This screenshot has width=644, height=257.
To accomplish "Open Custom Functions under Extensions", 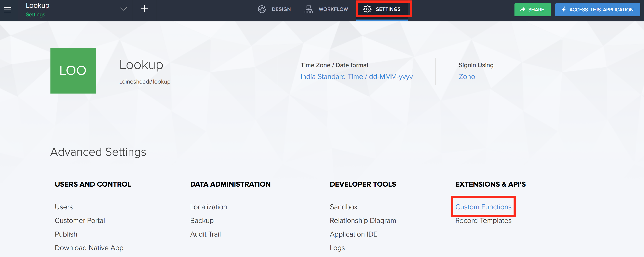I will pos(483,207).
